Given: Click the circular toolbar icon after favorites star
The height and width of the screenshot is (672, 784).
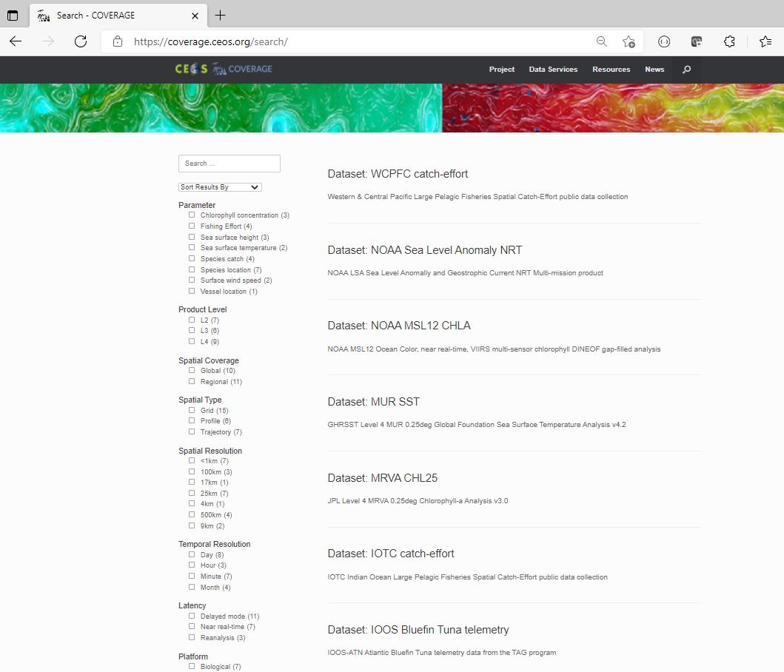Looking at the screenshot, I should pyautogui.click(x=664, y=41).
